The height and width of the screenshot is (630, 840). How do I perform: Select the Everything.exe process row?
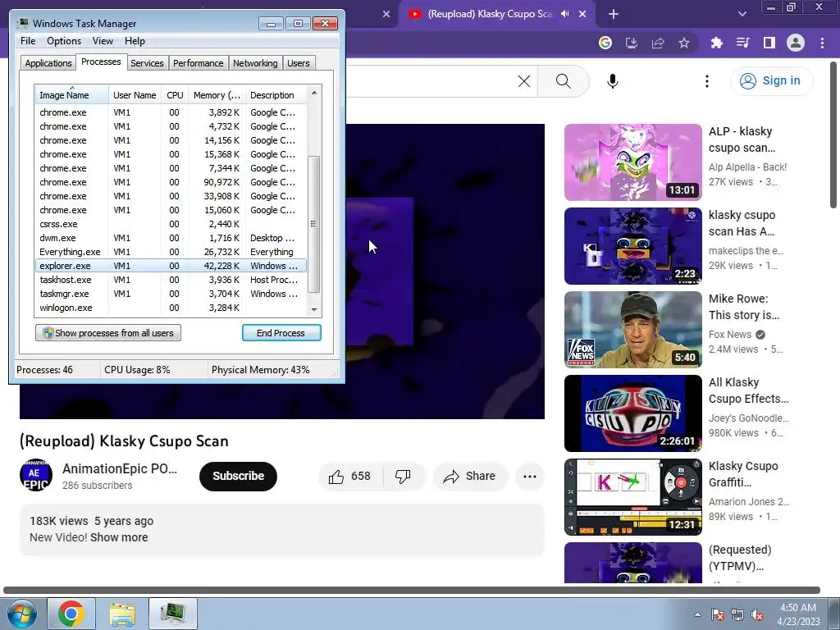click(171, 252)
